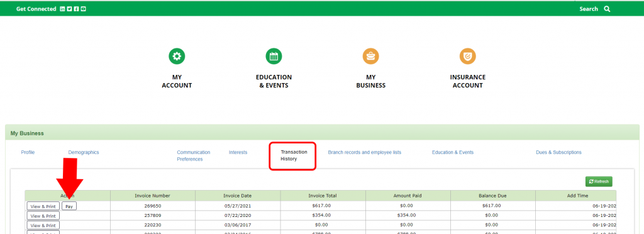The image size is (644, 234).
Task: Select invoice number 257809 cell
Action: pos(152,215)
